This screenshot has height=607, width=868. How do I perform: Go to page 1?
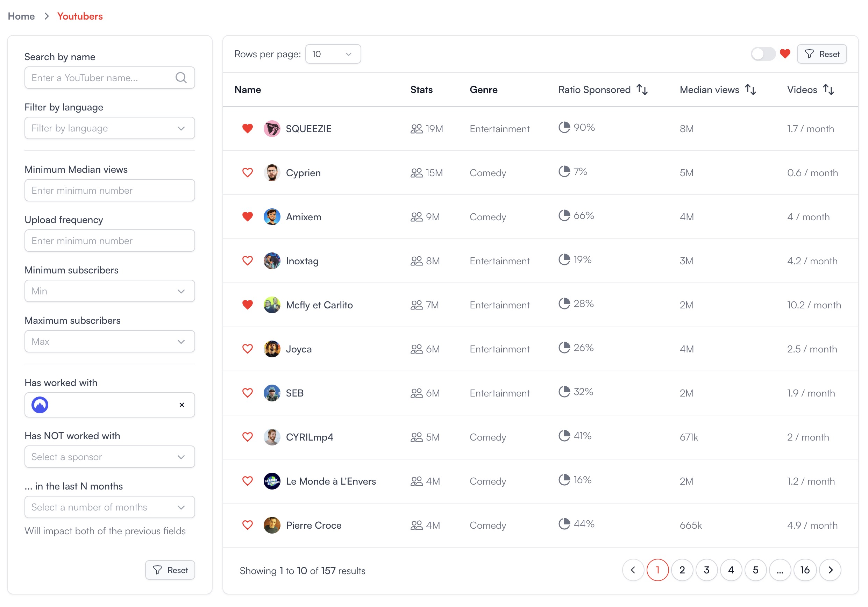point(657,570)
